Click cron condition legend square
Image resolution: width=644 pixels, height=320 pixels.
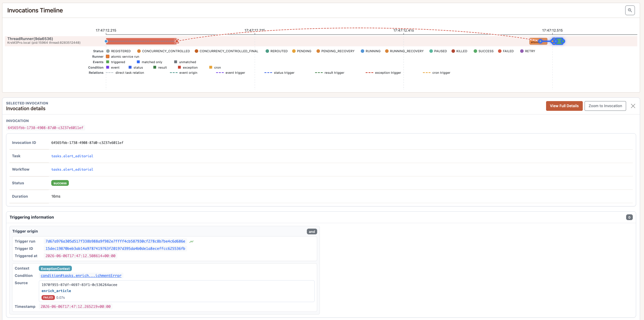[211, 67]
